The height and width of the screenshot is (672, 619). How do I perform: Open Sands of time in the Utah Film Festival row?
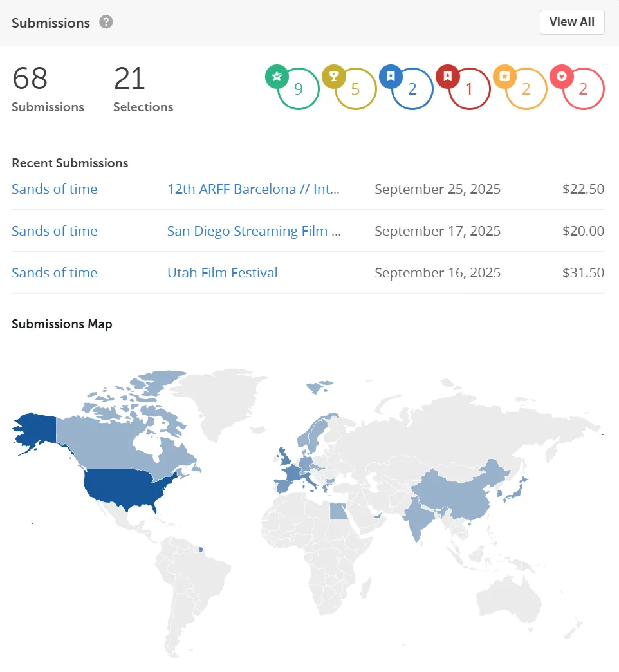tap(55, 272)
